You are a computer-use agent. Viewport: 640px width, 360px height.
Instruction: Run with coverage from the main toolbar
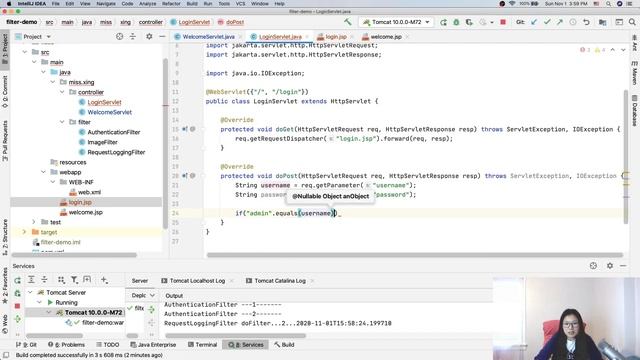tap(469, 22)
